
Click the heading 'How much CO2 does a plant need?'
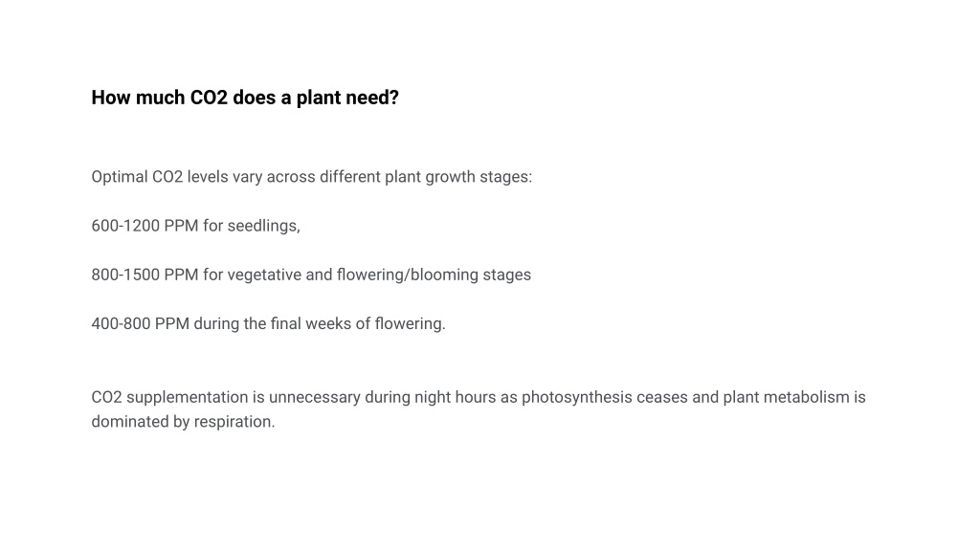coord(245,98)
